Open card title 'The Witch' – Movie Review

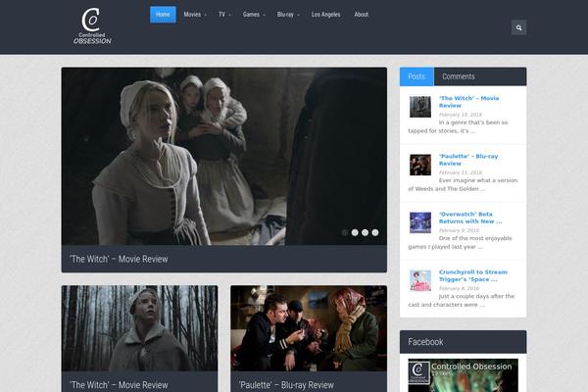119,385
